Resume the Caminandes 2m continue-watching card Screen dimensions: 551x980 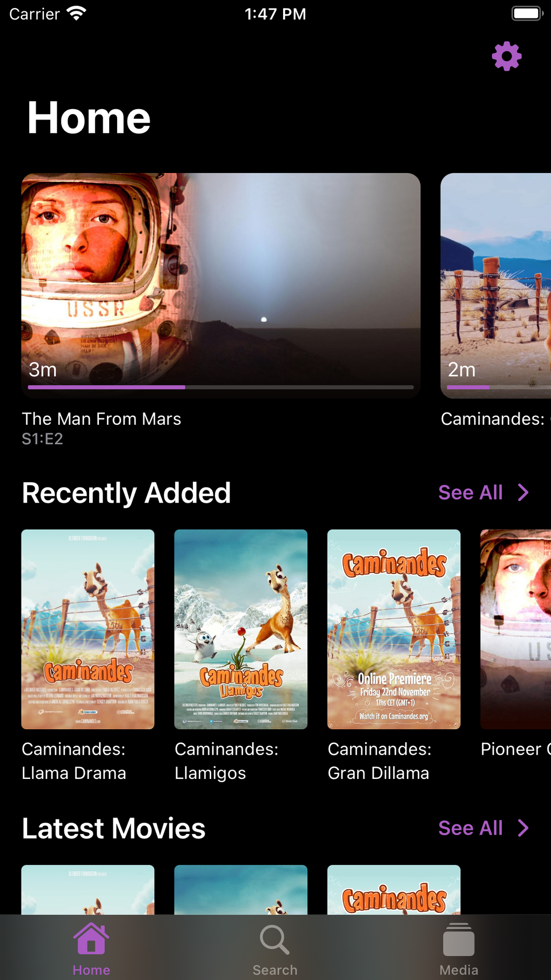496,285
